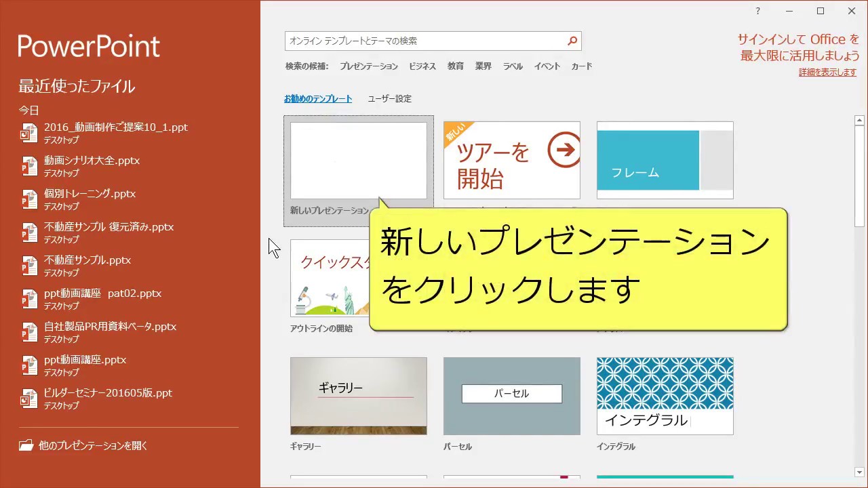Click the icon beside 個別トレーニング.pptx
This screenshot has height=488, width=868.
pos(28,199)
